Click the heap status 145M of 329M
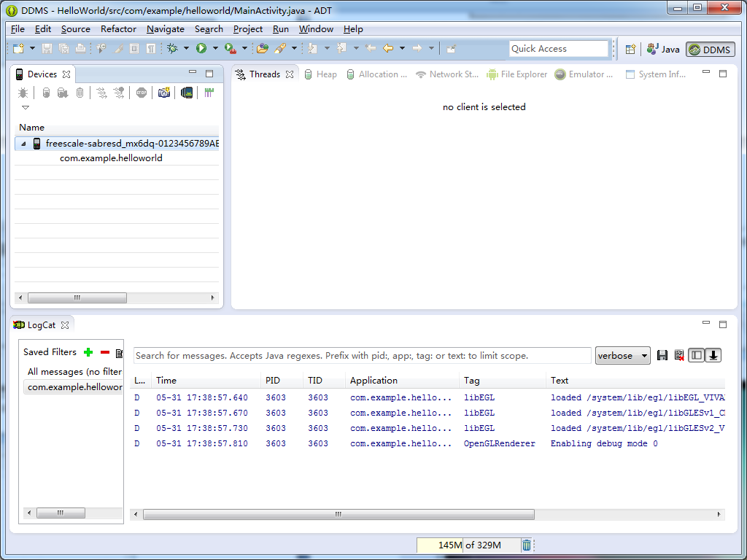The height and width of the screenshot is (560, 747). [x=469, y=545]
